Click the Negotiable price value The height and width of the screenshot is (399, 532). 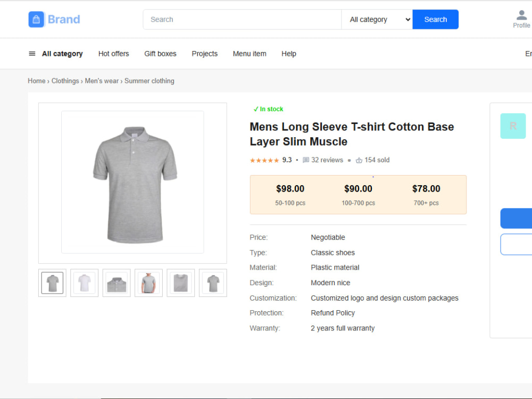(x=328, y=237)
